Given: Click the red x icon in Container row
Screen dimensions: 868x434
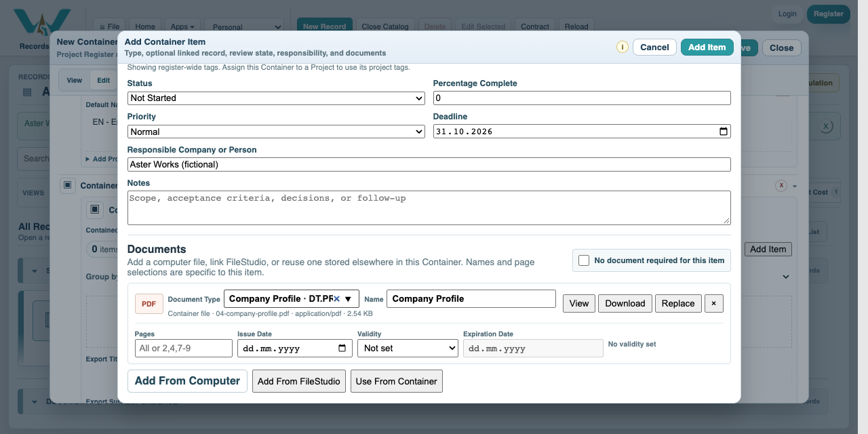Looking at the screenshot, I should (x=781, y=186).
